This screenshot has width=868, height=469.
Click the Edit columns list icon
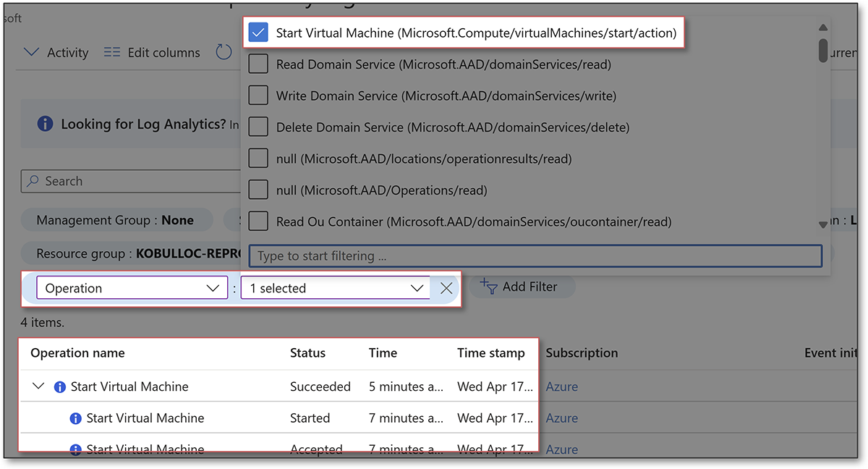pos(112,53)
